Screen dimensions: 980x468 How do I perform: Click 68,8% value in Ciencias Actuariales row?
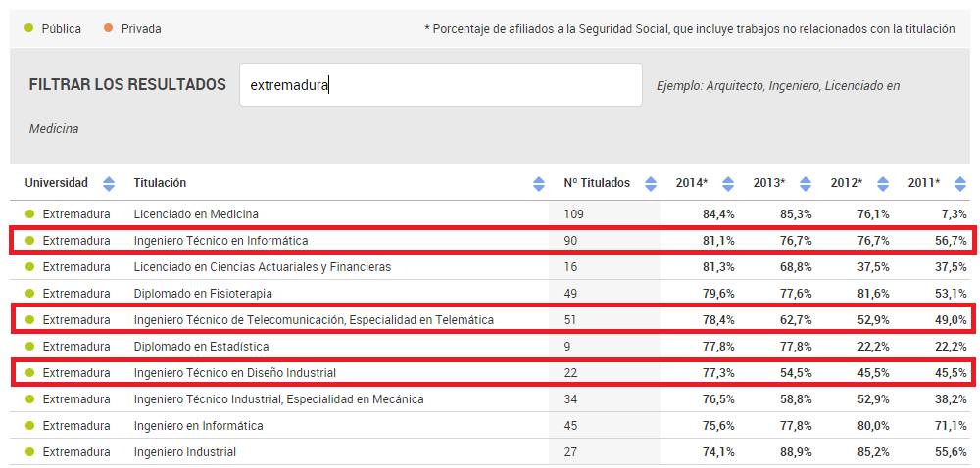click(x=796, y=267)
